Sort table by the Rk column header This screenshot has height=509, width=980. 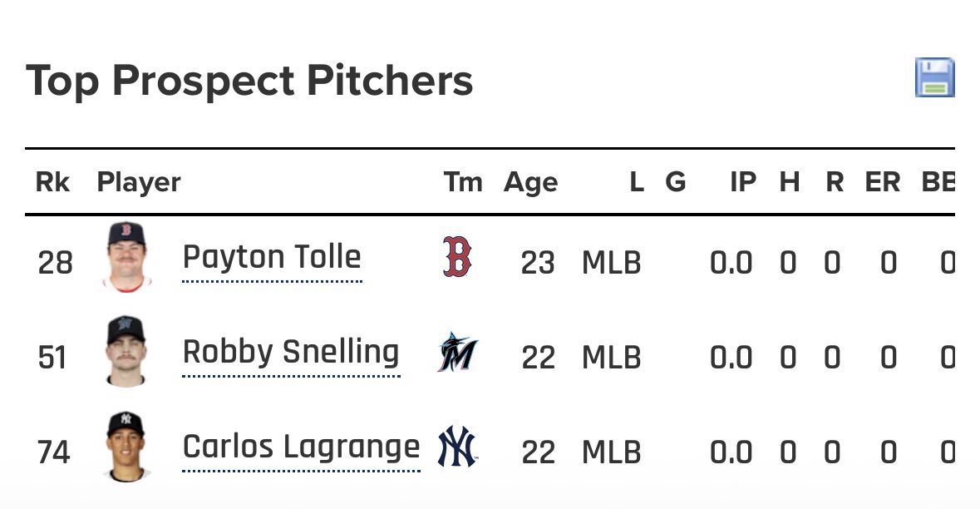pos(52,182)
